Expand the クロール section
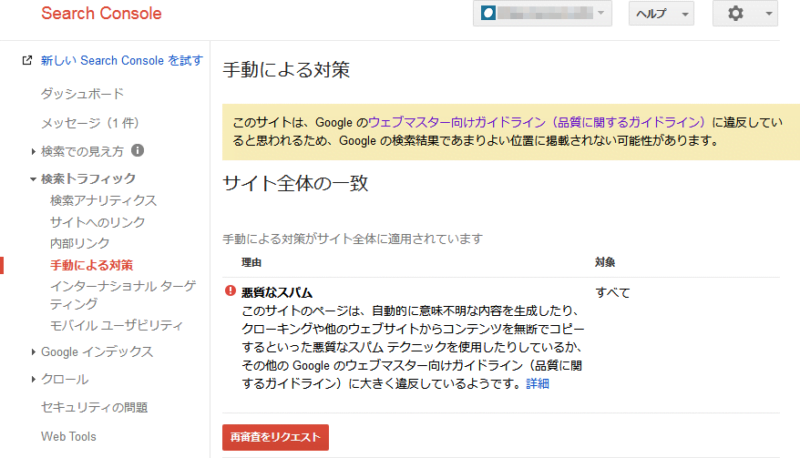This screenshot has width=800, height=458. 64,379
